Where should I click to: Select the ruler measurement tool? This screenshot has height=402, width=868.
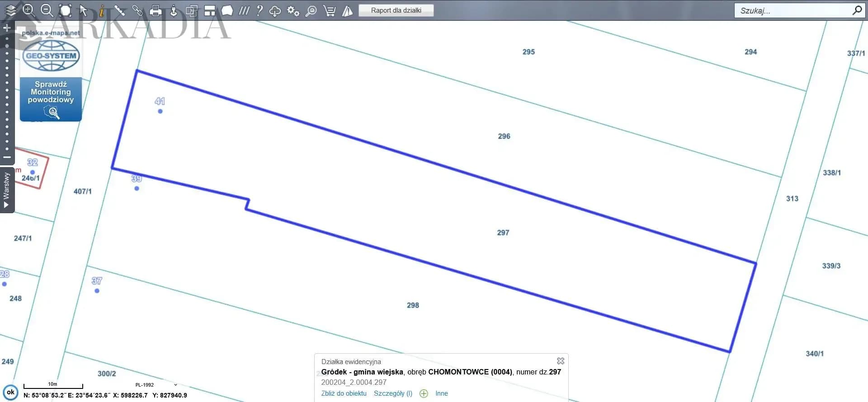[119, 10]
